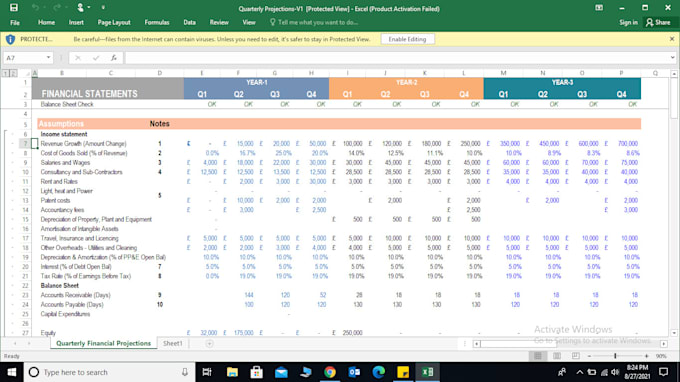Open Google Chrome from taskbar
This screenshot has width=680, height=382.
tap(330, 372)
